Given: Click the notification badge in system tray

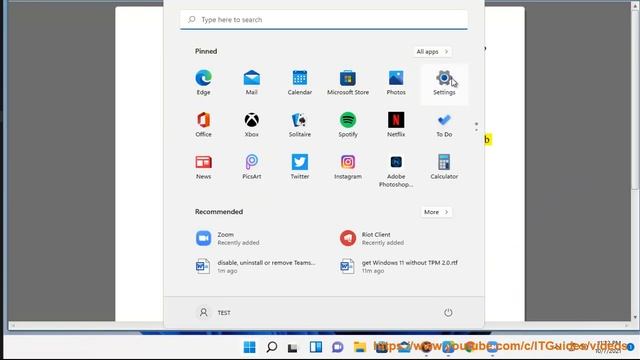Looking at the screenshot, I should point(630,347).
